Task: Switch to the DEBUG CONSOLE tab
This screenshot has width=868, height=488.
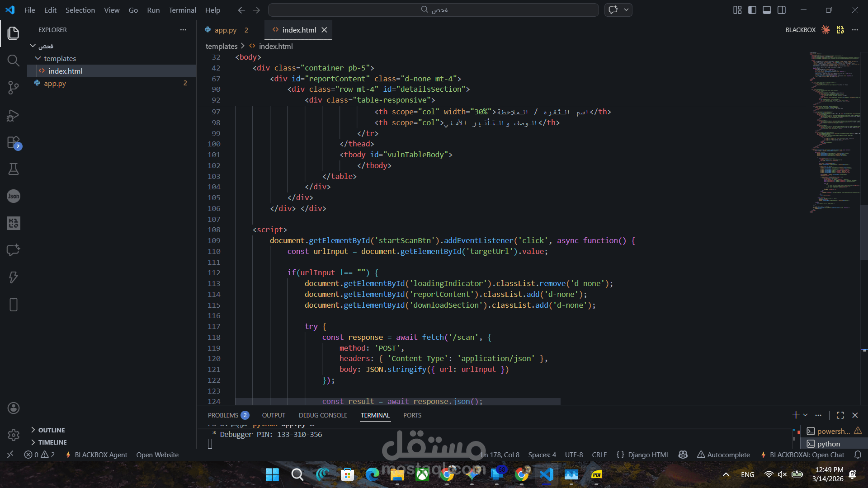Action: pos(323,415)
